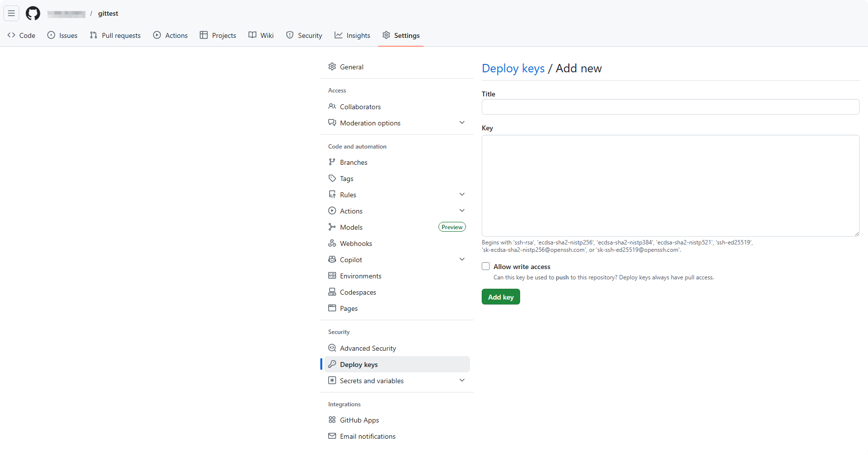Click inside the Key text area
The image size is (868, 454).
(670, 185)
